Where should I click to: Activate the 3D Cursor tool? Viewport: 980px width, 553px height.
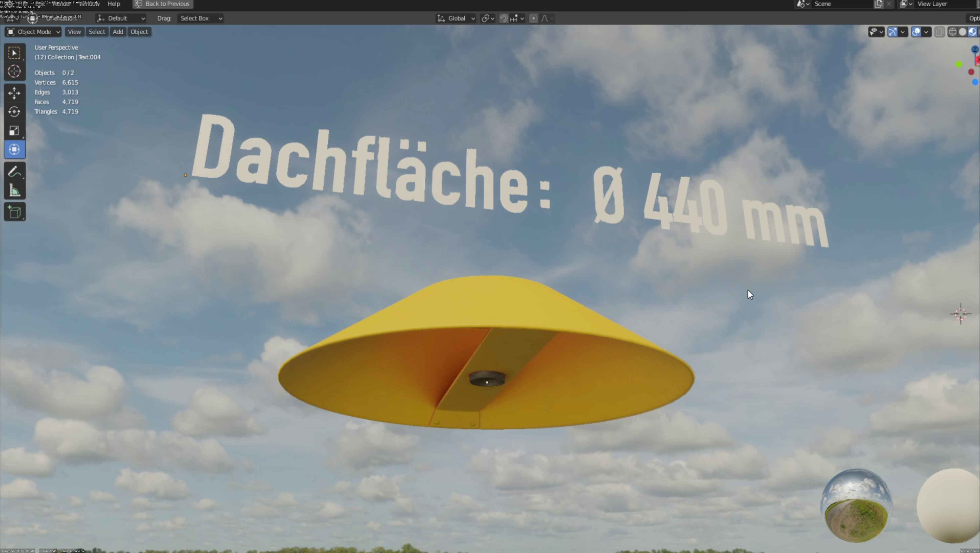(14, 71)
